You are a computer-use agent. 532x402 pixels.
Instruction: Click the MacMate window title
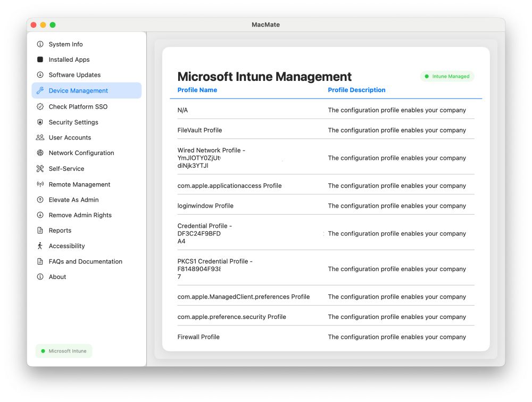[x=265, y=24]
